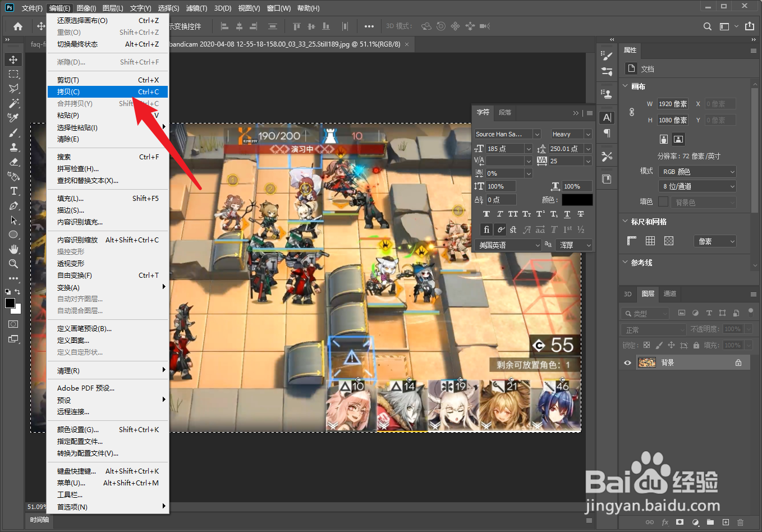This screenshot has height=532, width=762.
Task: Switch to the 段落 tab
Action: click(x=505, y=112)
